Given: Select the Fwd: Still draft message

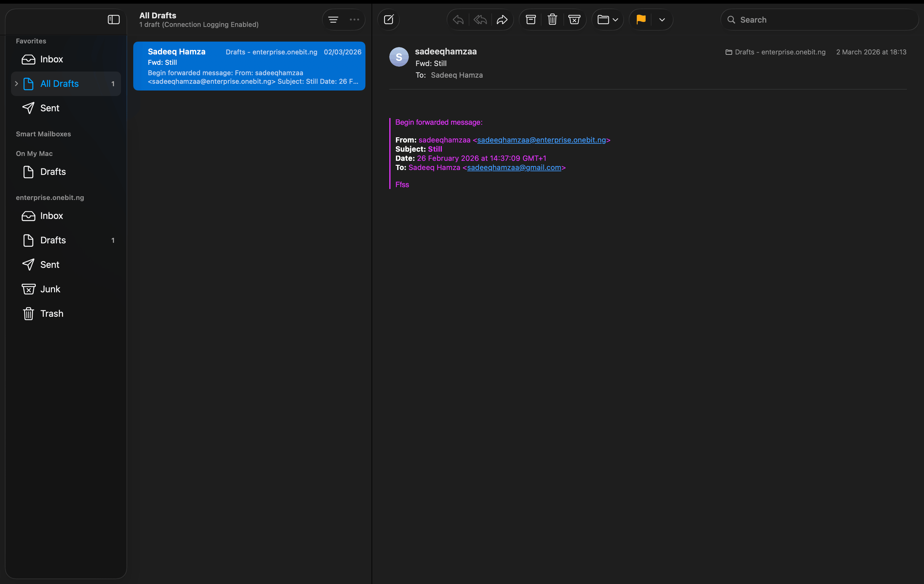Looking at the screenshot, I should pyautogui.click(x=249, y=66).
